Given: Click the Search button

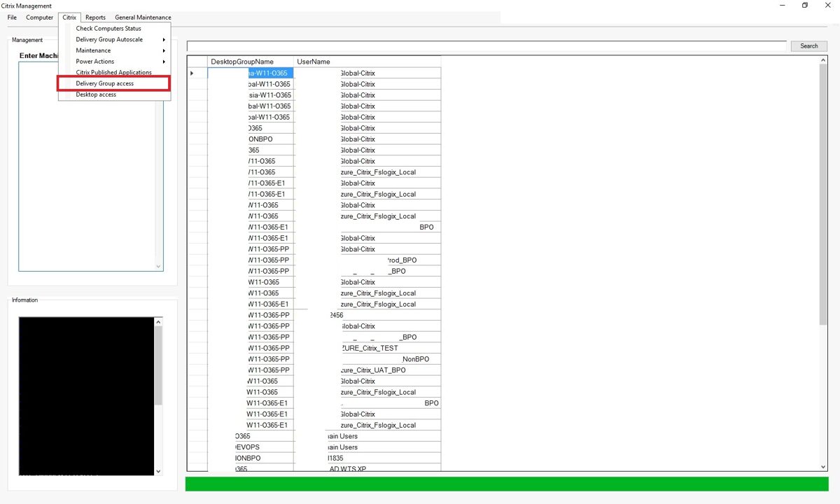Looking at the screenshot, I should coord(809,46).
